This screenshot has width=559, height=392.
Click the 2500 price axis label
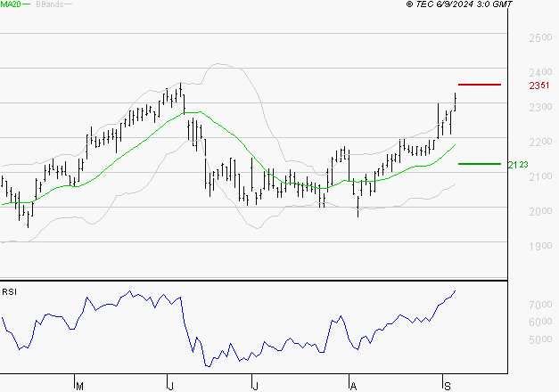540,37
